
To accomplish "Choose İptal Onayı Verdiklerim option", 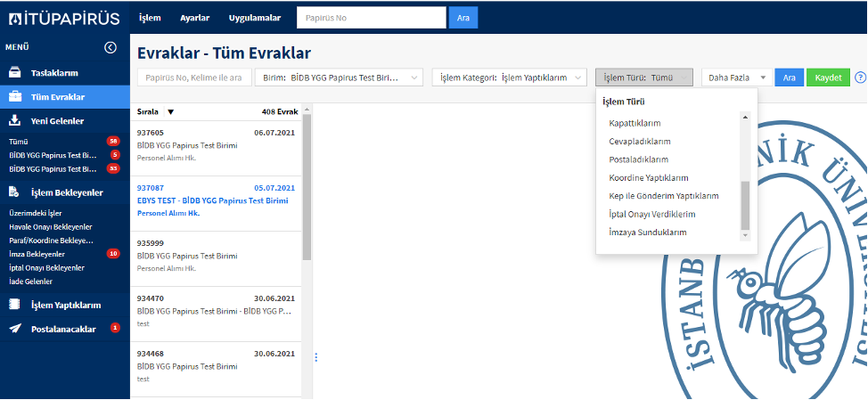I will coord(652,214).
